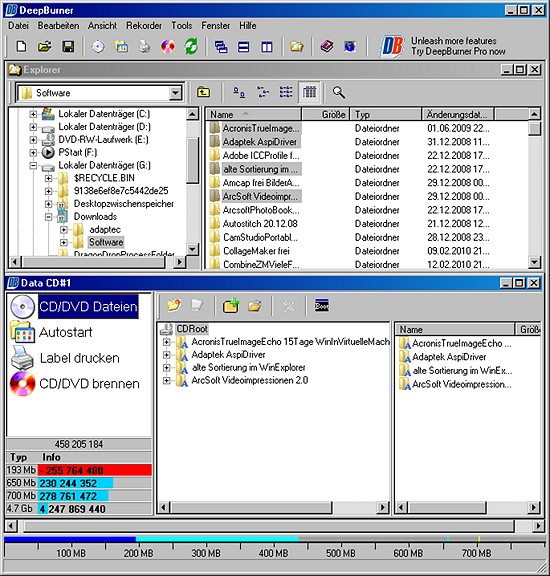
Task: Select Autostitch 20.12.08 folder row
Action: coord(260,224)
